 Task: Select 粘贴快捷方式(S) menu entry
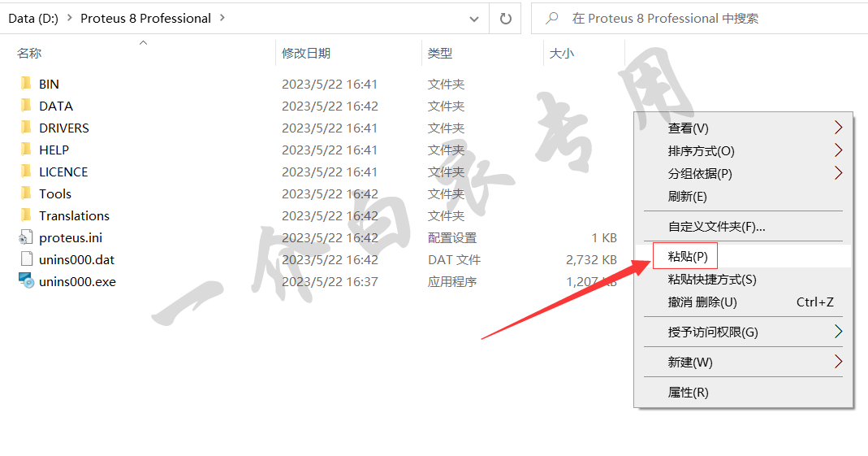pos(743,280)
